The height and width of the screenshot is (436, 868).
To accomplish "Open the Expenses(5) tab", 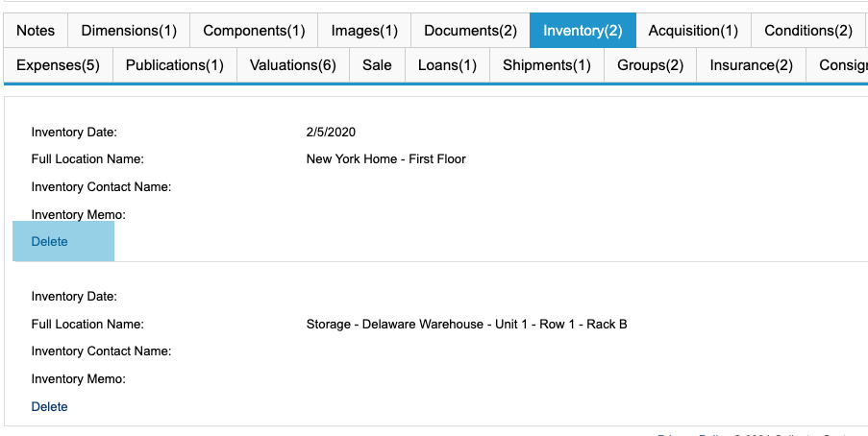I will tap(58, 65).
